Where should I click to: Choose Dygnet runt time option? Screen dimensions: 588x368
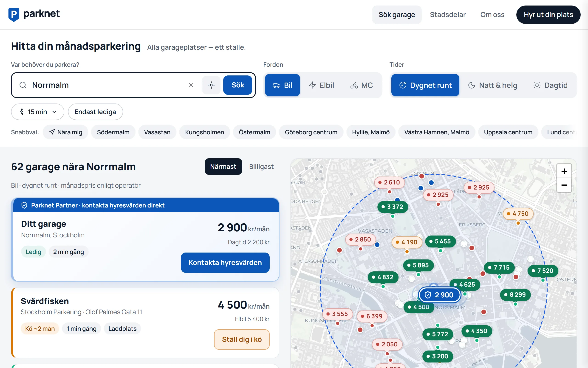425,85
